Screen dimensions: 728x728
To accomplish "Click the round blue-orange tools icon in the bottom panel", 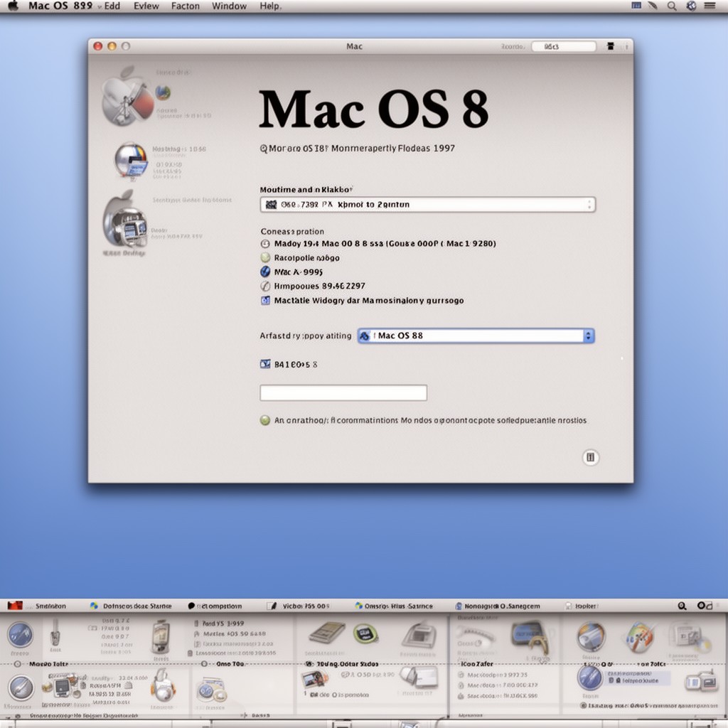I will [591, 636].
